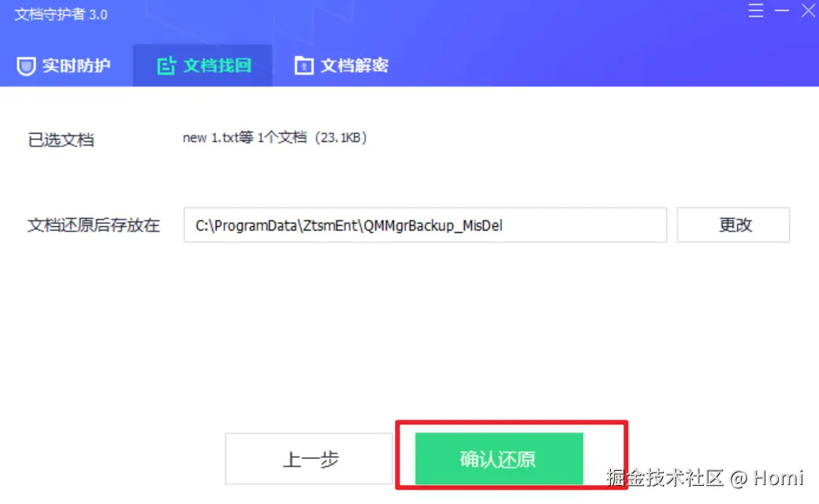Screen dimensions: 819x504
Task: Select the 文档找回 tab label
Action: (x=218, y=65)
